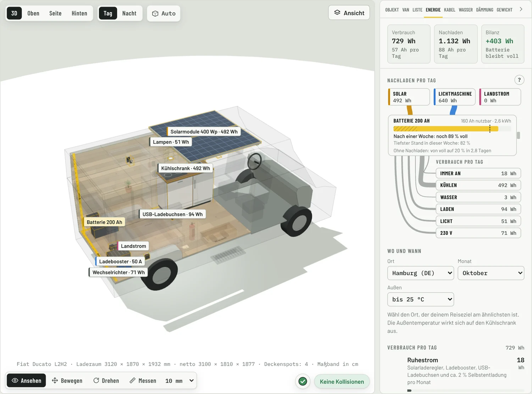Screen dimensions: 532x394
Task: Enable Tag daylight mode
Action: click(x=108, y=13)
